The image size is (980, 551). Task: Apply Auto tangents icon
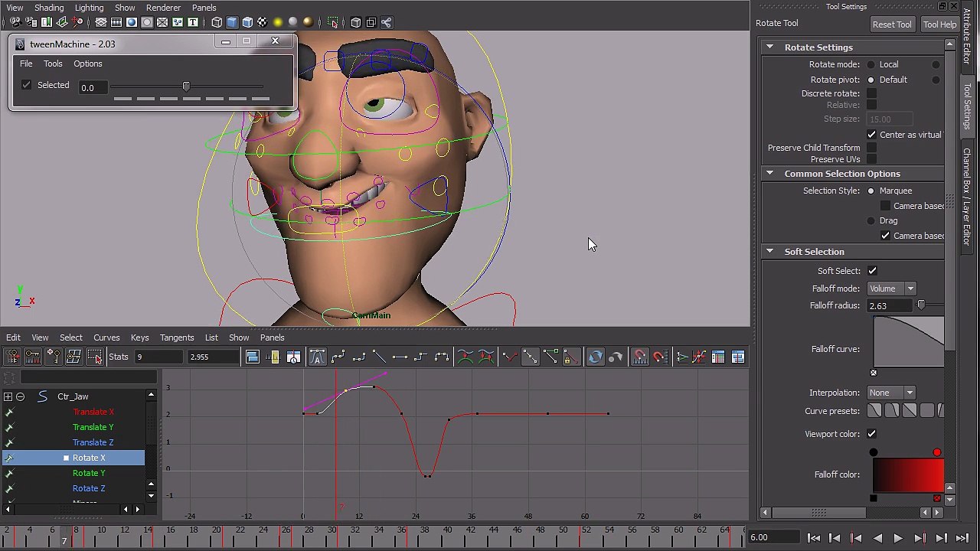coord(317,357)
